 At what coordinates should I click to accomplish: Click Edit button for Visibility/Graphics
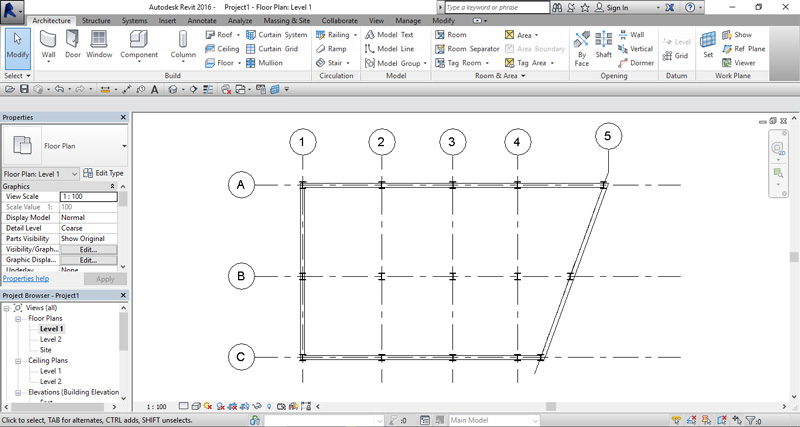tap(88, 249)
